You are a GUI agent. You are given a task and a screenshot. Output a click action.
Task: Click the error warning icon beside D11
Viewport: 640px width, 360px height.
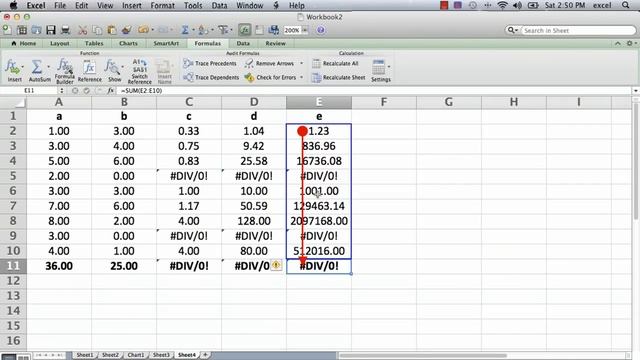276,265
